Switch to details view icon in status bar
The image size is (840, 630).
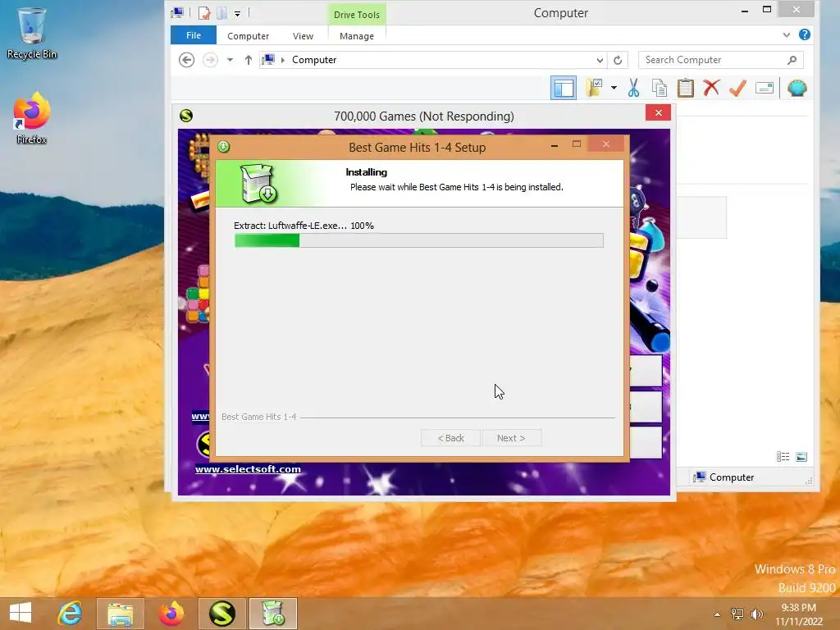[783, 457]
